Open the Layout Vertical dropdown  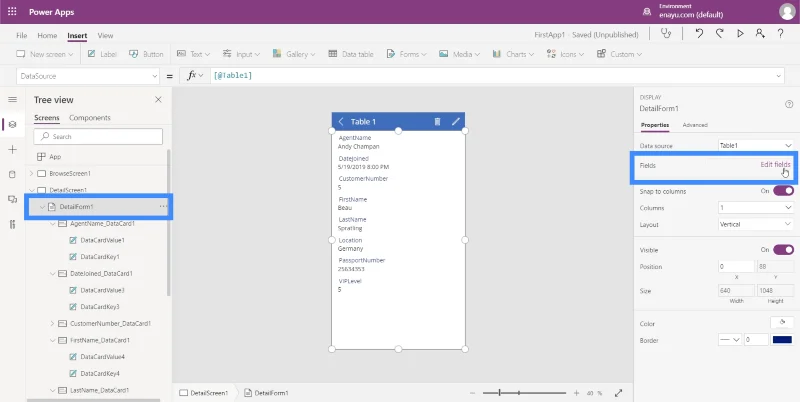pos(756,224)
